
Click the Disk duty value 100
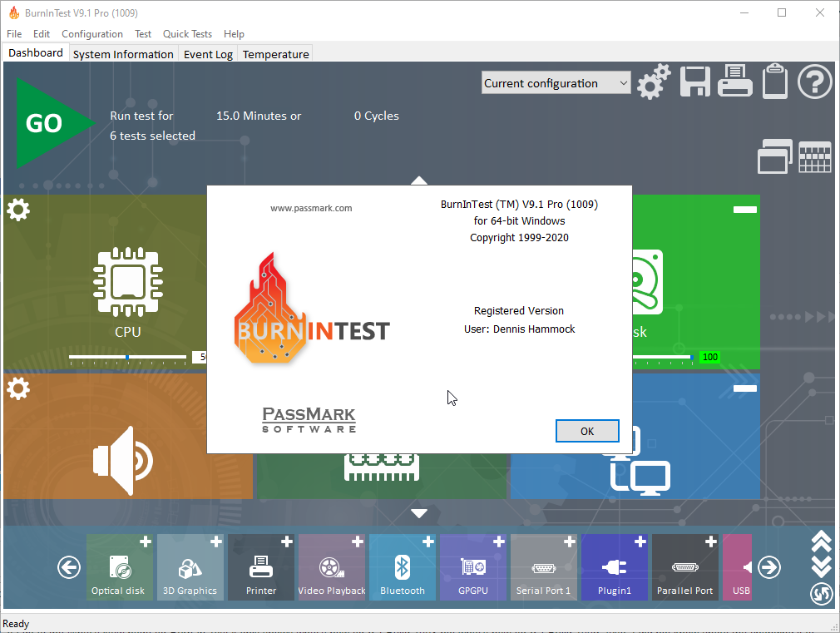[x=709, y=357]
